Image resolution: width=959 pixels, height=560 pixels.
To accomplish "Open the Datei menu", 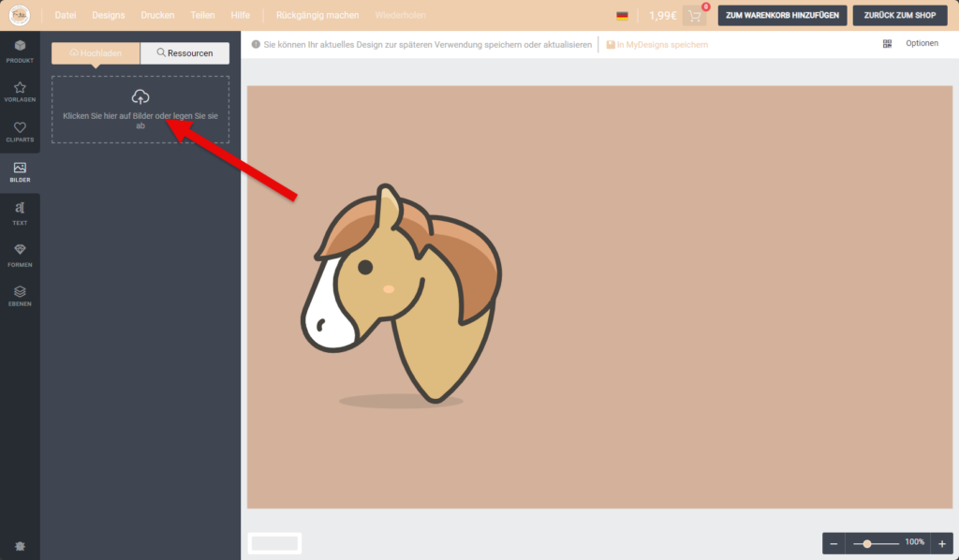I will click(66, 16).
